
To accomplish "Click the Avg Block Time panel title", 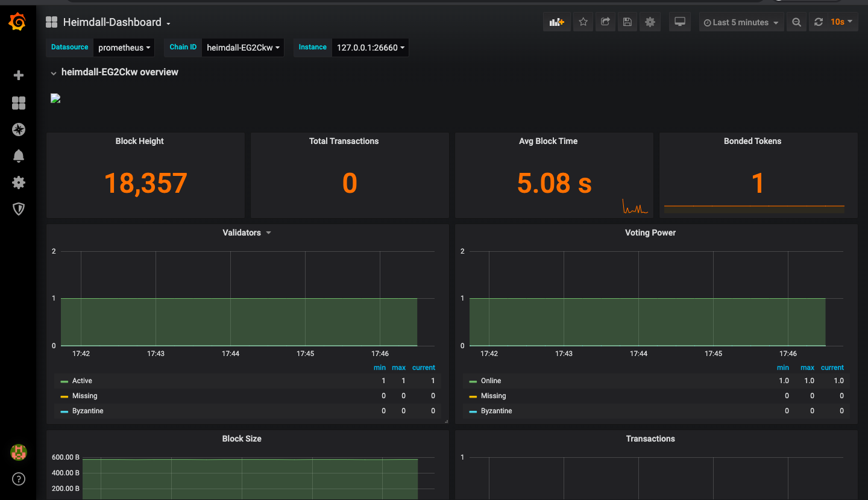I will coord(548,141).
